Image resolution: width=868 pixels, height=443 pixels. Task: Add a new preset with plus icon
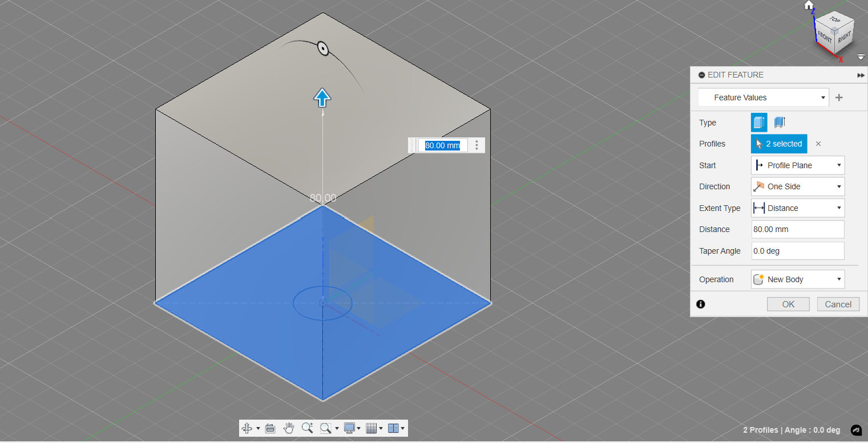[839, 97]
